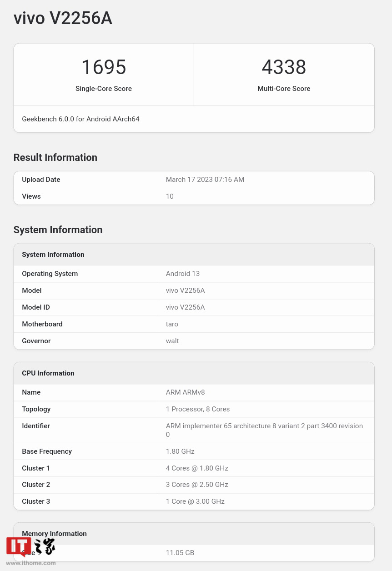This screenshot has width=392, height=571.
Task: Click the Model ID value vivo V2256A
Action: 185,307
